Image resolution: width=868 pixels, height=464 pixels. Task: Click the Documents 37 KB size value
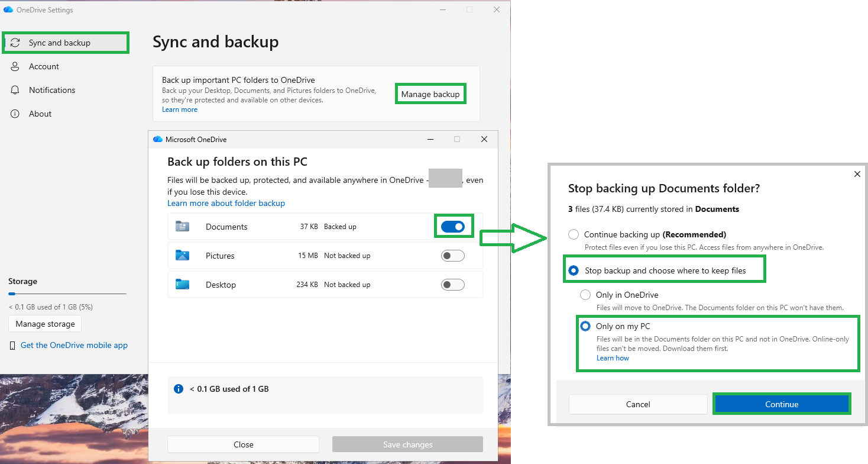[x=309, y=227]
